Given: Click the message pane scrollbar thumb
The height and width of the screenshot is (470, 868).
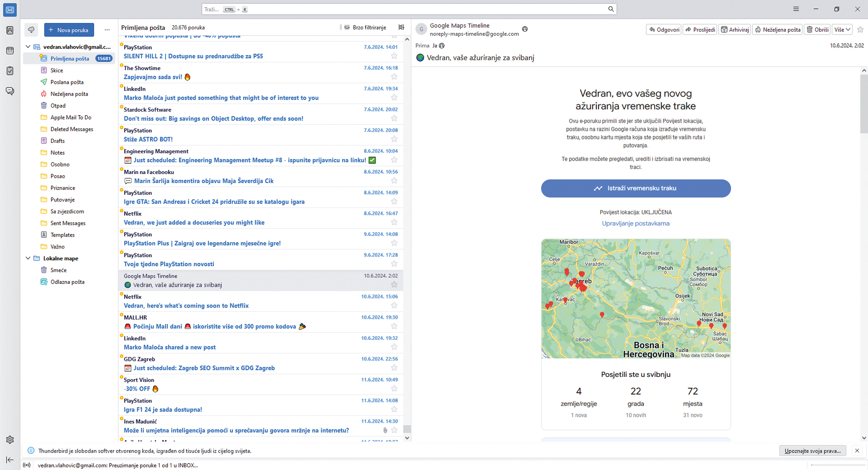Looking at the screenshot, I should tap(864, 104).
